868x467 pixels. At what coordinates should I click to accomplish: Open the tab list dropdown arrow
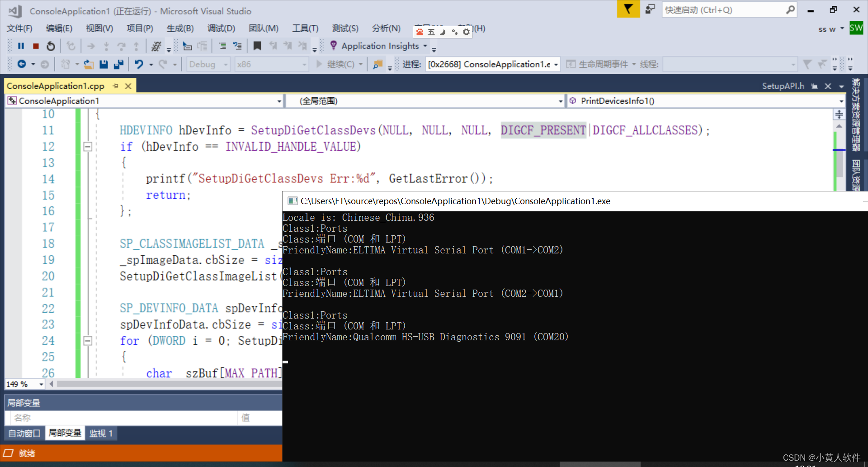pyautogui.click(x=841, y=86)
